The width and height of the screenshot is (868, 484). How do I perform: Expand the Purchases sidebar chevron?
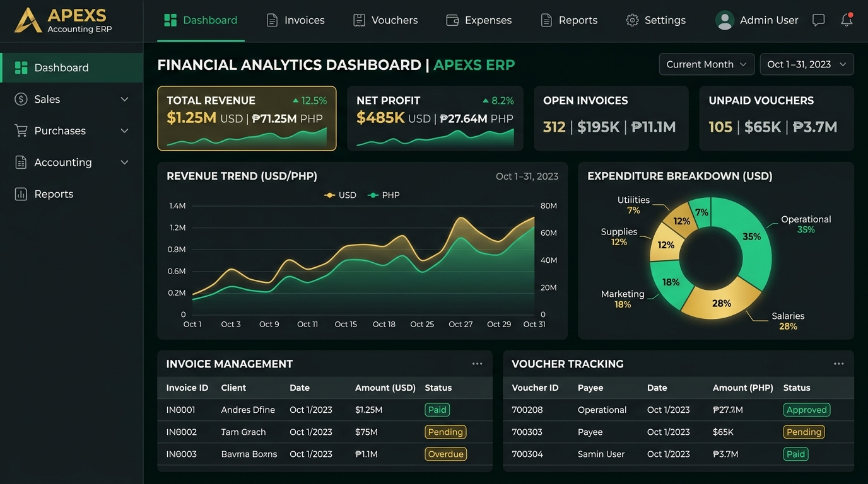124,130
